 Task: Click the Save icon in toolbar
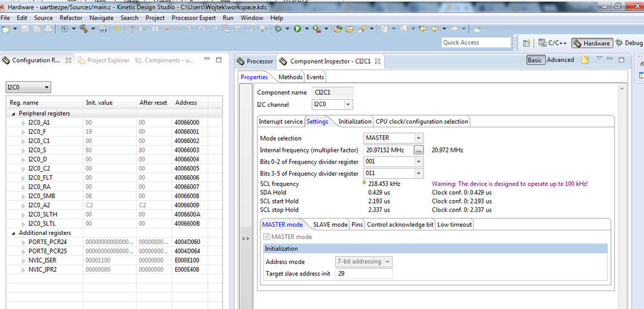point(24,29)
